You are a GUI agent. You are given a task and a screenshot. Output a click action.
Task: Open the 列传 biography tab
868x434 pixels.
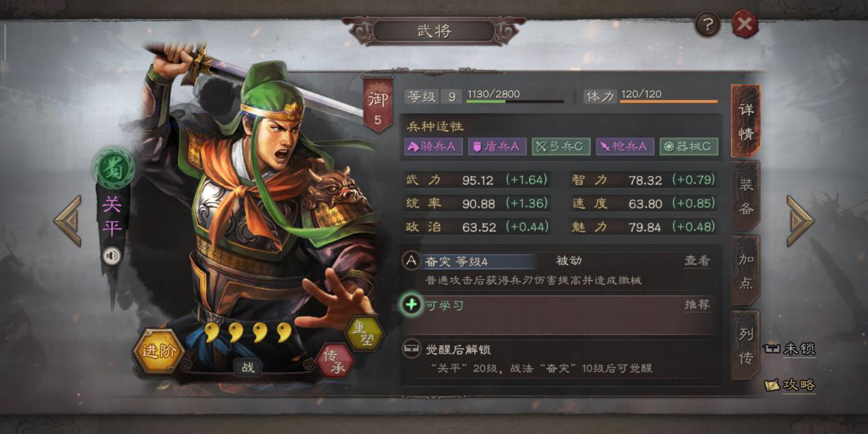pyautogui.click(x=746, y=344)
